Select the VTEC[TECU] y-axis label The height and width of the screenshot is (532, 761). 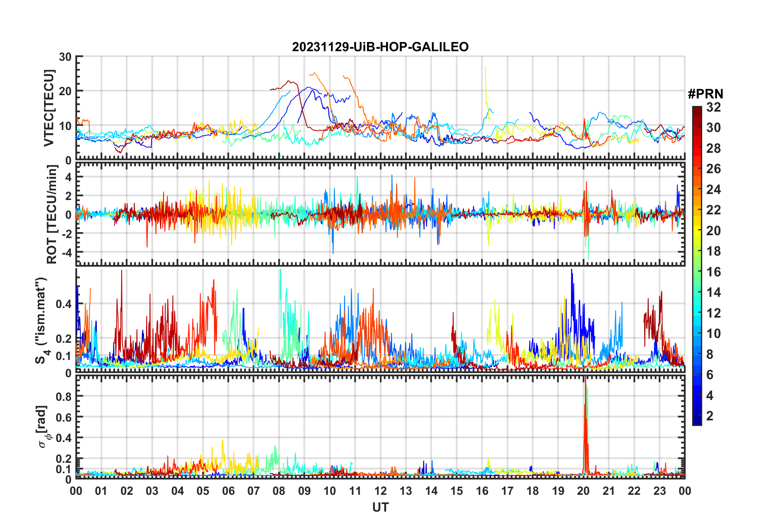pyautogui.click(x=49, y=108)
